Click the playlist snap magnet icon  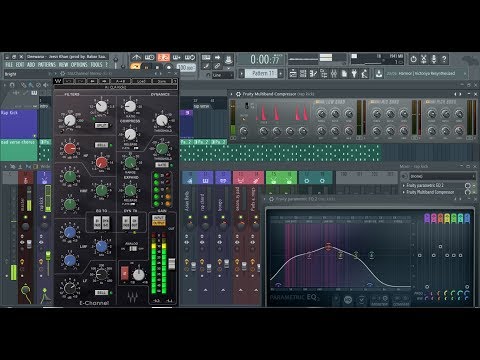pos(12,85)
